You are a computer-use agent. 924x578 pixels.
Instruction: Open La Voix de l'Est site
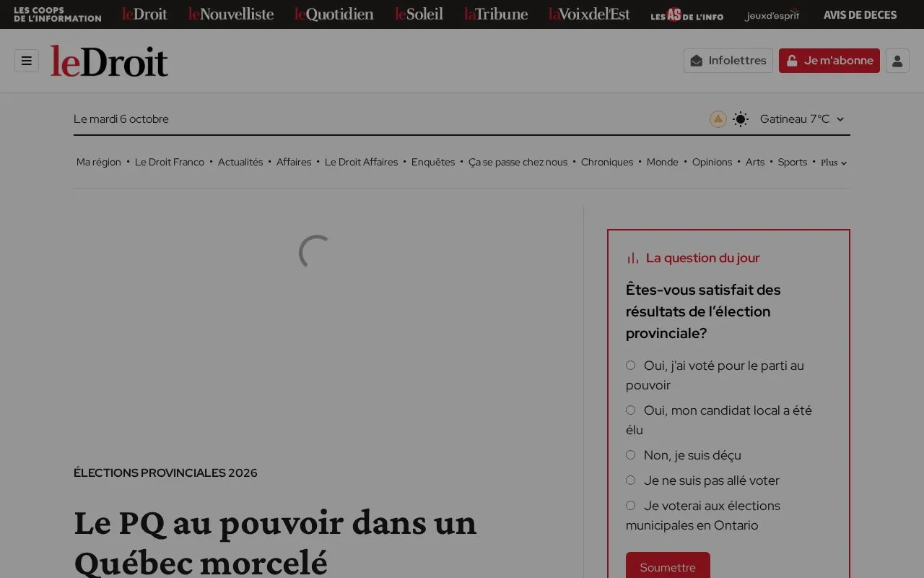point(589,14)
